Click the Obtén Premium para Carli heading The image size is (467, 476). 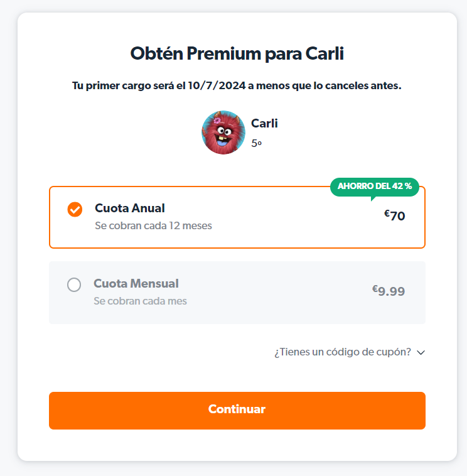tap(237, 54)
